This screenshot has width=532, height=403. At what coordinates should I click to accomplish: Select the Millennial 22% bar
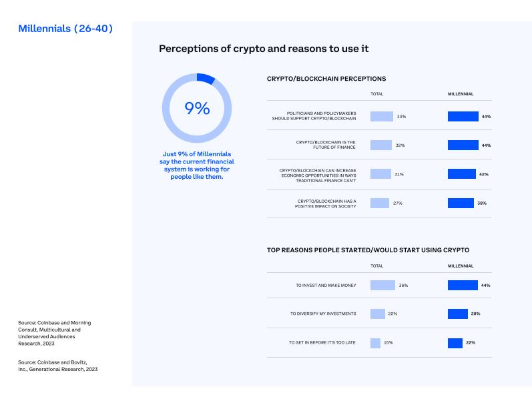point(455,343)
